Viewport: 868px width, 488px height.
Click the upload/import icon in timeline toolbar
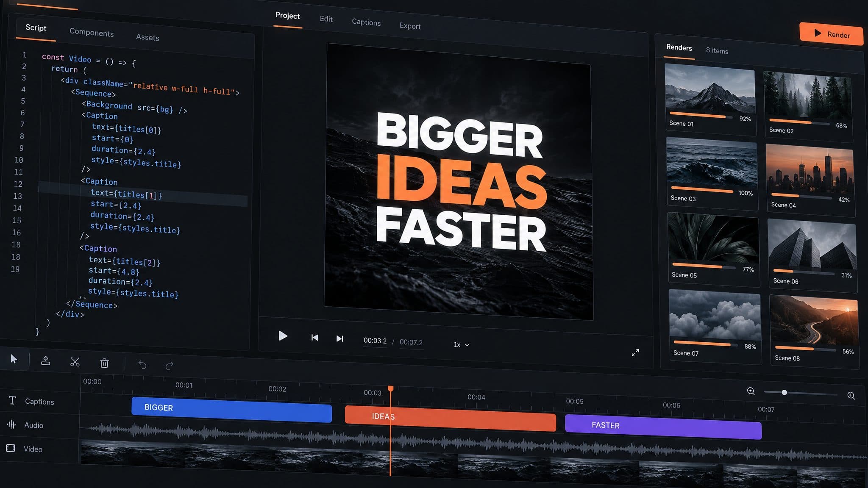click(x=45, y=360)
